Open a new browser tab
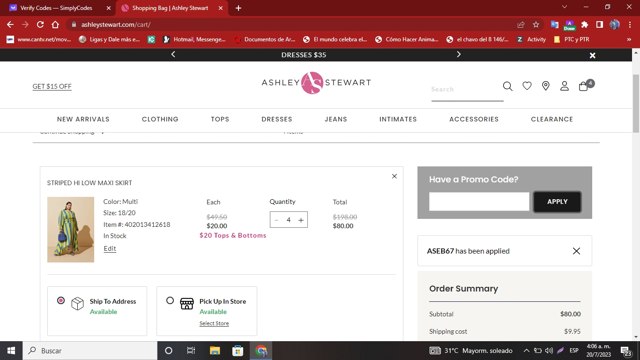 point(238,8)
